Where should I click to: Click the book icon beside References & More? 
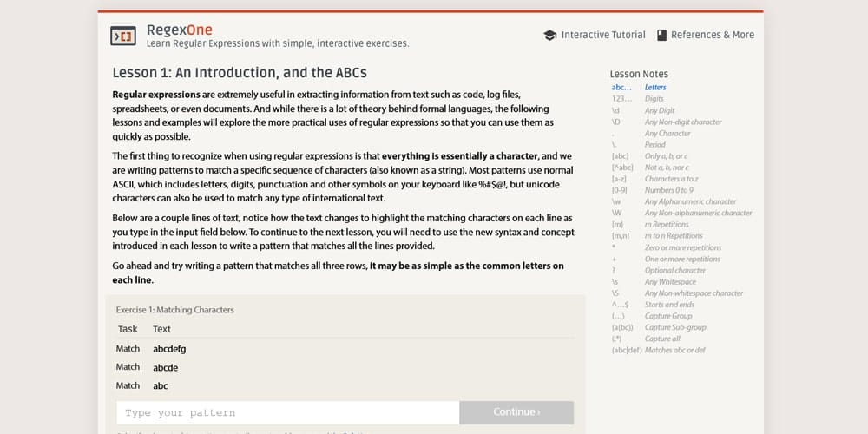[x=661, y=35]
